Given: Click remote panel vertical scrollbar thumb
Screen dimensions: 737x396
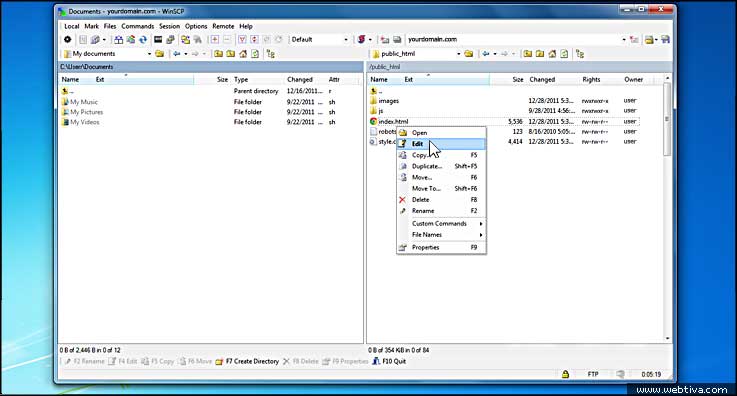Looking at the screenshot, I should click(x=666, y=119).
